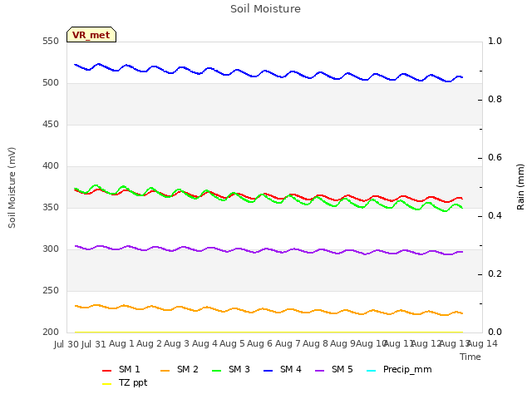The height and width of the screenshot is (399, 532).
Task: Toggle the SM 1 legend entry
Action: click(121, 369)
